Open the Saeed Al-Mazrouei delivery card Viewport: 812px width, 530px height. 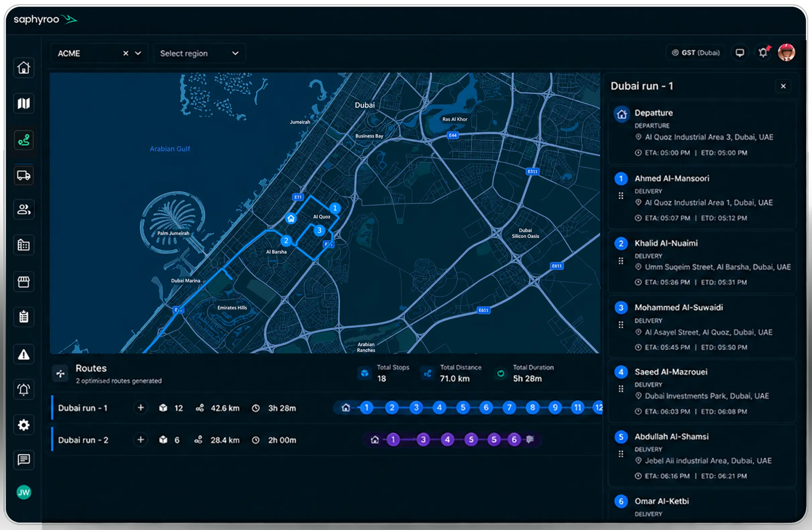tap(702, 391)
